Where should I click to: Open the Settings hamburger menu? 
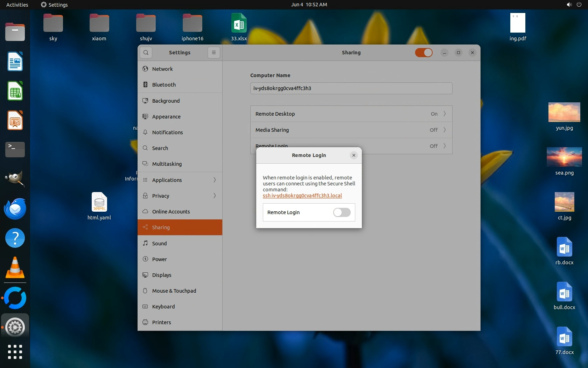pyautogui.click(x=213, y=53)
